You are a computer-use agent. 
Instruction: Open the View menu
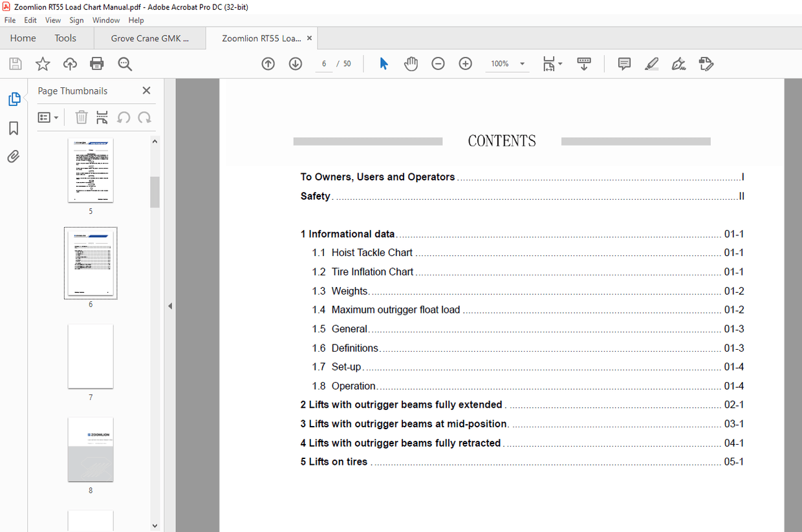pyautogui.click(x=53, y=20)
